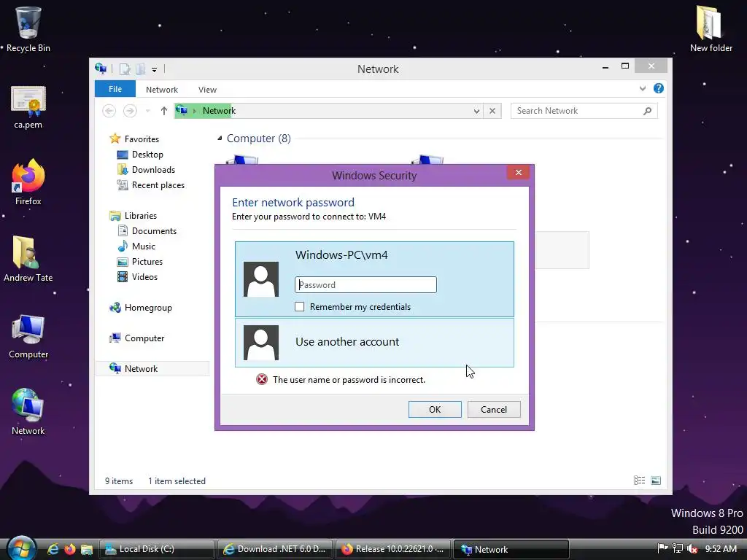Close the Windows Security dialog
Screen dimensions: 747x560
(519, 172)
